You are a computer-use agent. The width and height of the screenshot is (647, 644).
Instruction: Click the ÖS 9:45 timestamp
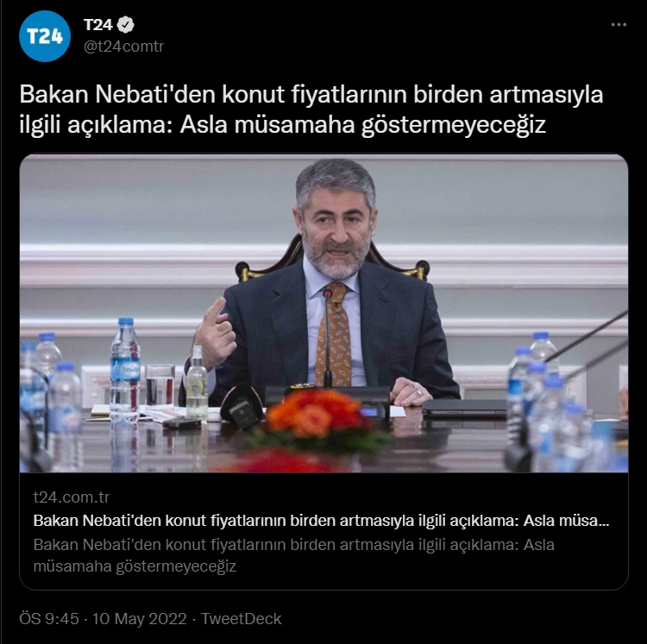(48, 619)
